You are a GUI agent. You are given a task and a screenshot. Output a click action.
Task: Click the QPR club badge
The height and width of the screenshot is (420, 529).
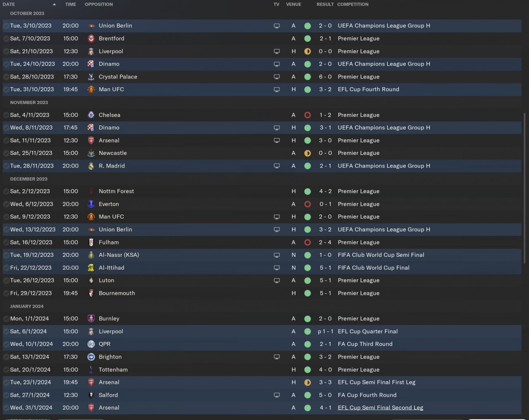click(x=91, y=344)
